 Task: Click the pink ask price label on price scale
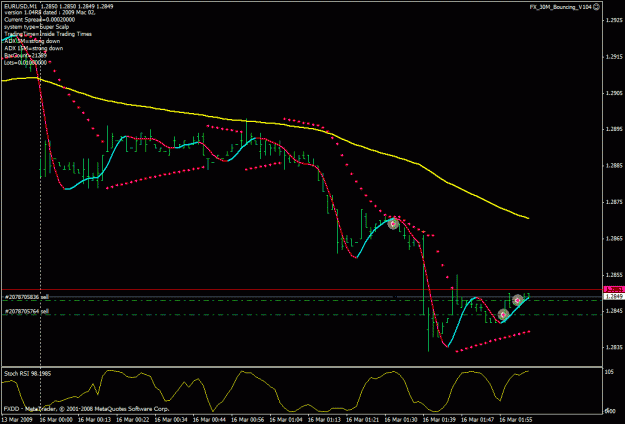click(613, 289)
